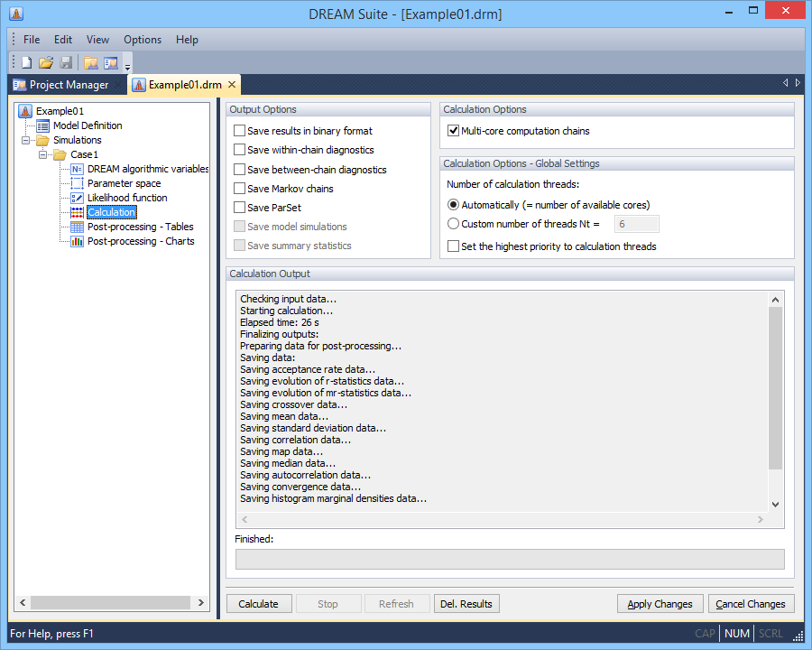Click the disabled Stop button
This screenshot has width=812, height=650.
pos(328,604)
